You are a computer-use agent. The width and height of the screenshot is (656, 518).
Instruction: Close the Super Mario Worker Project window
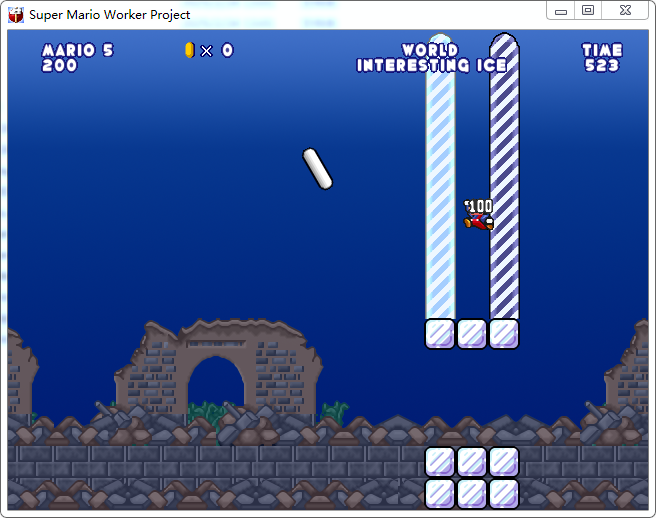click(625, 10)
